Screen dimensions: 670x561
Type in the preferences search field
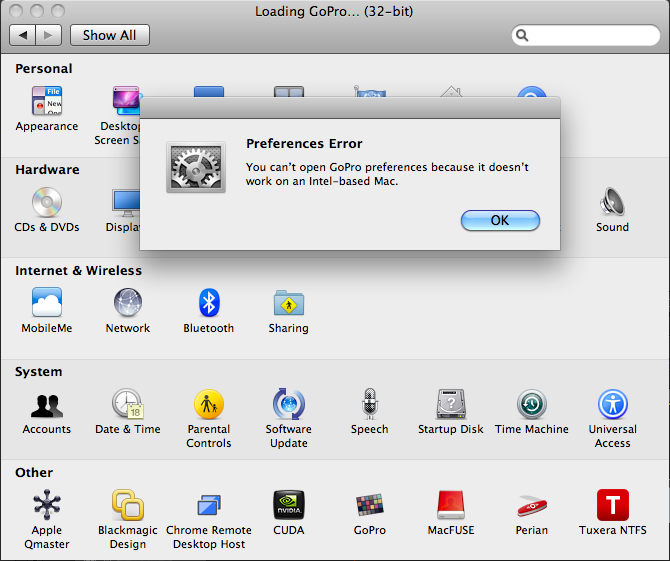[x=590, y=35]
